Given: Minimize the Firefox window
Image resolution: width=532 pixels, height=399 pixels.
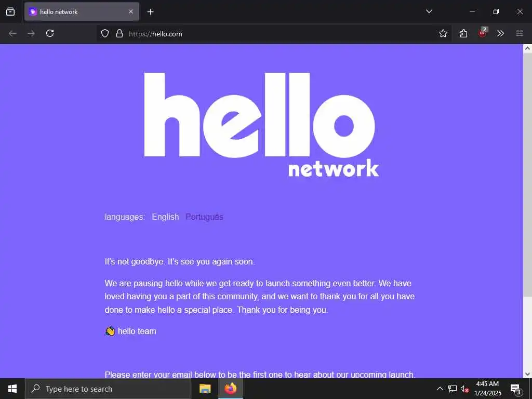Looking at the screenshot, I should [472, 11].
